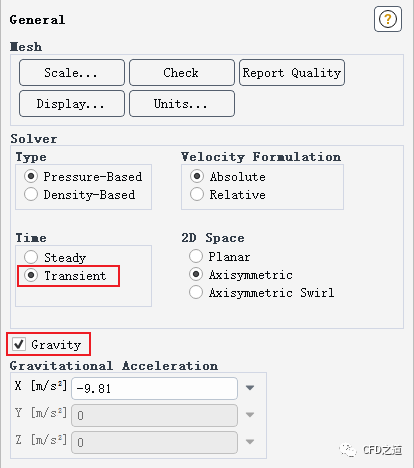Open the help question mark icon

click(388, 19)
